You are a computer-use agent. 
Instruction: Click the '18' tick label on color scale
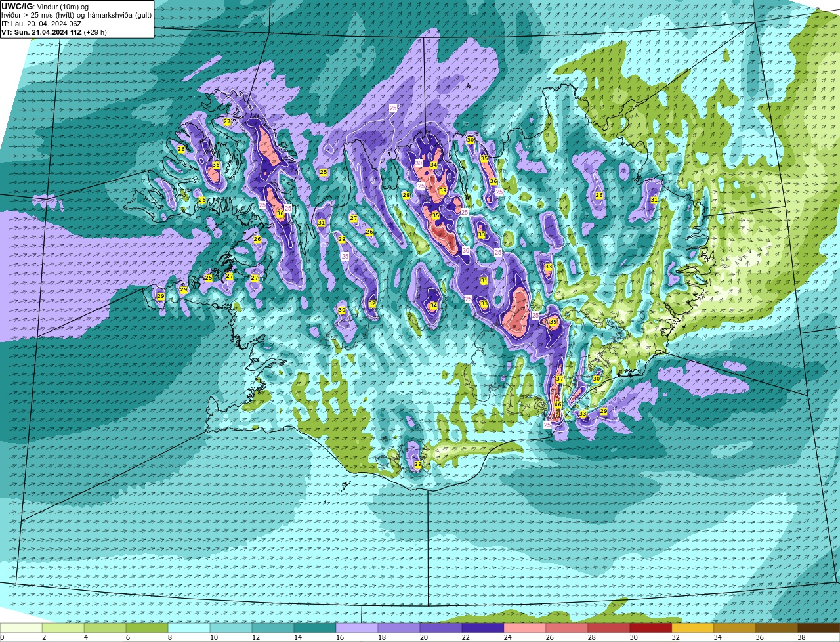pyautogui.click(x=382, y=637)
